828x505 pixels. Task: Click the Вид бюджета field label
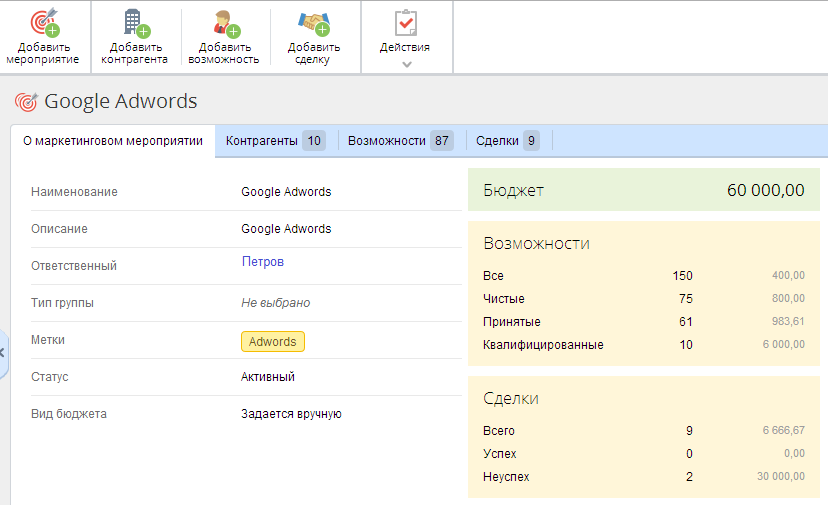[69, 414]
